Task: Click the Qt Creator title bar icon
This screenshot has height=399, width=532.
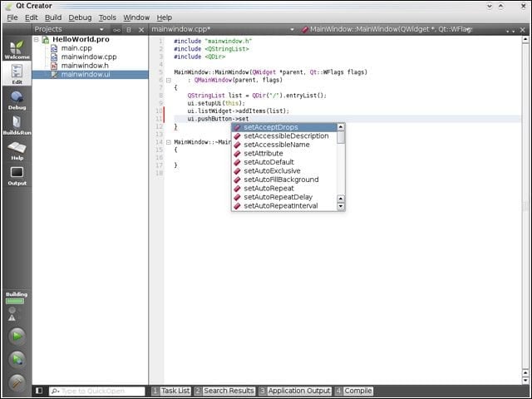Action: click(x=9, y=6)
